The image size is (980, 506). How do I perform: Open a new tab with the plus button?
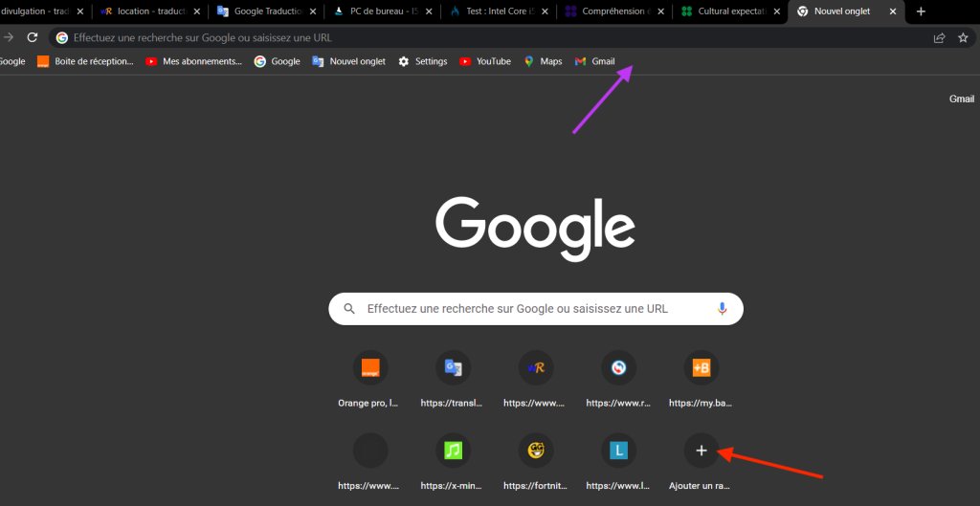[921, 11]
